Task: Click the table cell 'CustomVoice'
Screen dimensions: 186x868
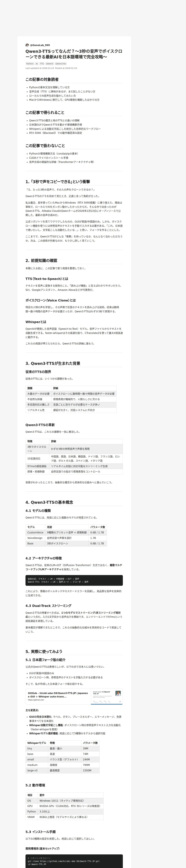Action: 35,532
